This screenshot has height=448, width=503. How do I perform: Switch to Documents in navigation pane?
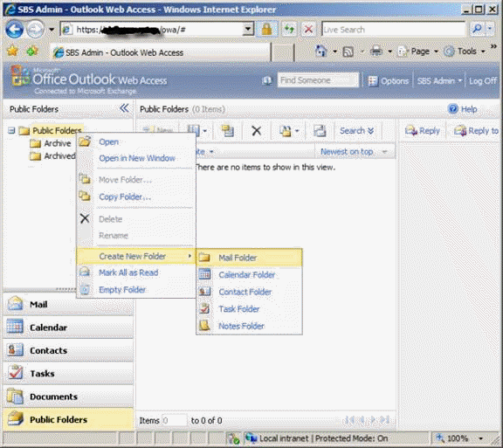68,396
